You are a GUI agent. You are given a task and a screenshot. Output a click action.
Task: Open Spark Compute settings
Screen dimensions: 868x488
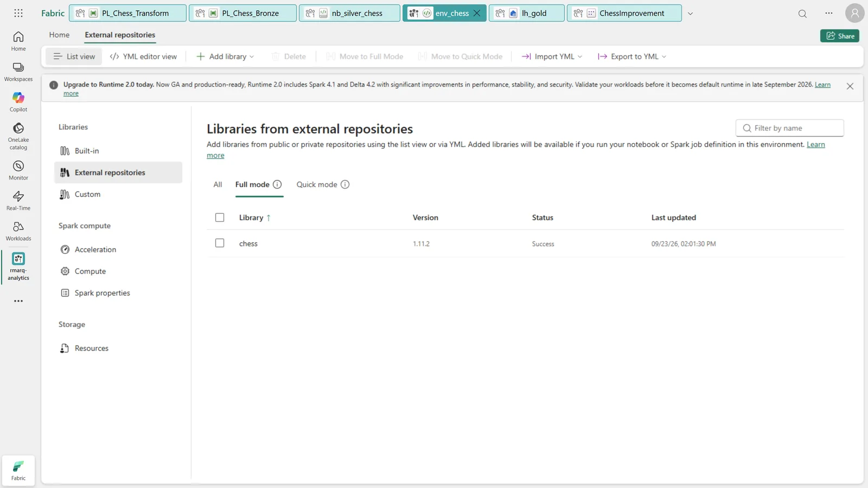[x=118, y=271]
